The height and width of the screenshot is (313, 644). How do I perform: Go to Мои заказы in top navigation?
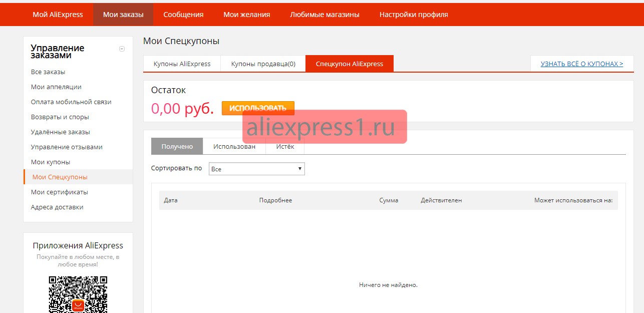[123, 15]
